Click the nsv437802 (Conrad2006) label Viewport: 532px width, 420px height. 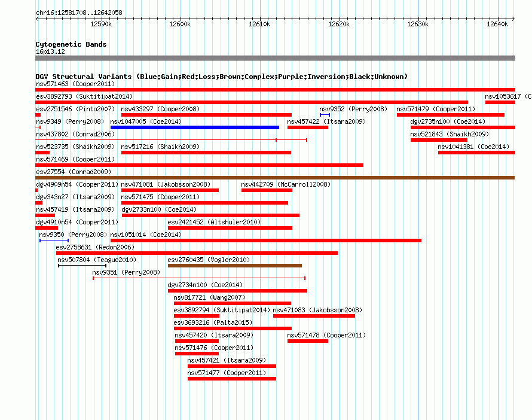click(75, 134)
